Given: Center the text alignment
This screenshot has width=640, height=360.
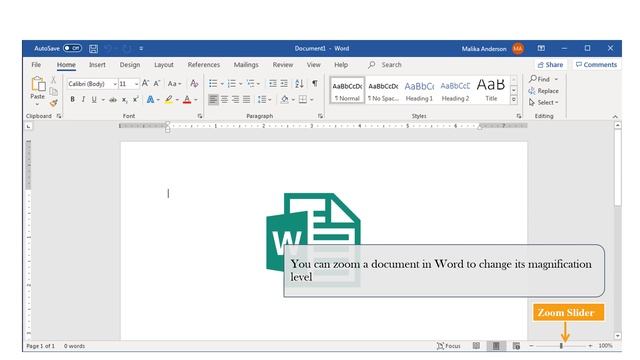Looking at the screenshot, I should 224,100.
